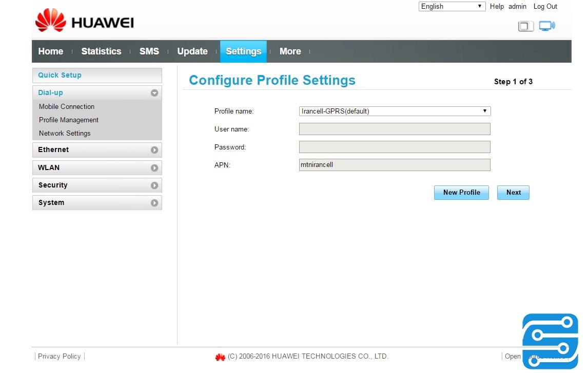Open the More menu
This screenshot has height=373, width=588.
[x=290, y=51]
